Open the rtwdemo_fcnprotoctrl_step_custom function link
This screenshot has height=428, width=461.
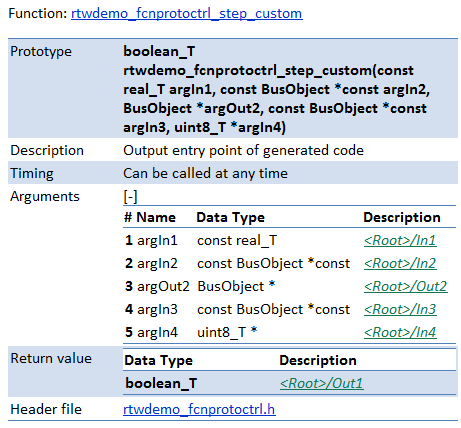[x=187, y=14]
